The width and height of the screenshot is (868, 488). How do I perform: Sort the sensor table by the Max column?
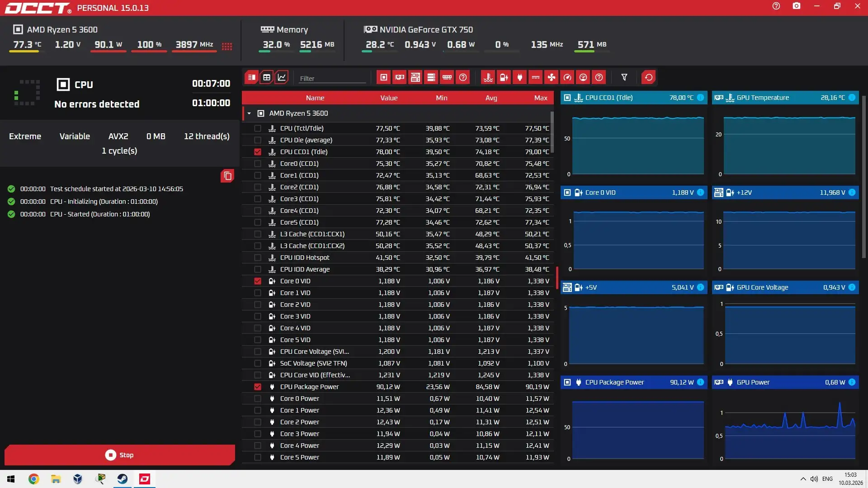[540, 98]
